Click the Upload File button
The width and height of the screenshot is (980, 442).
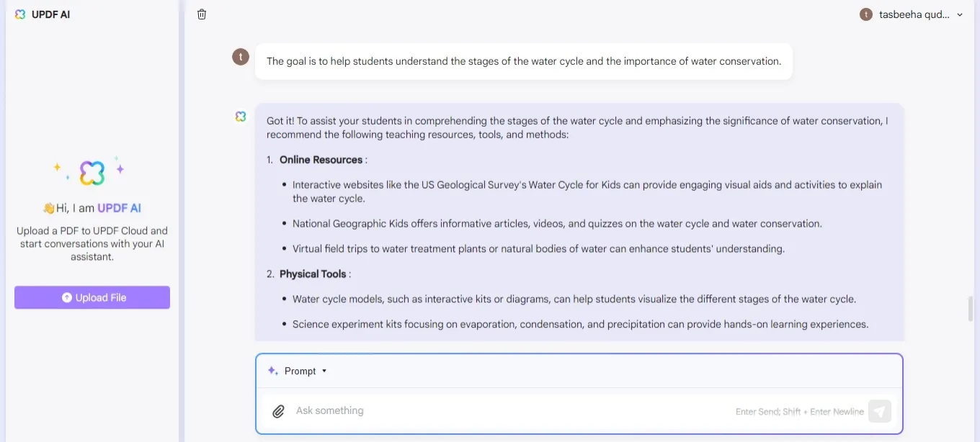coord(92,297)
